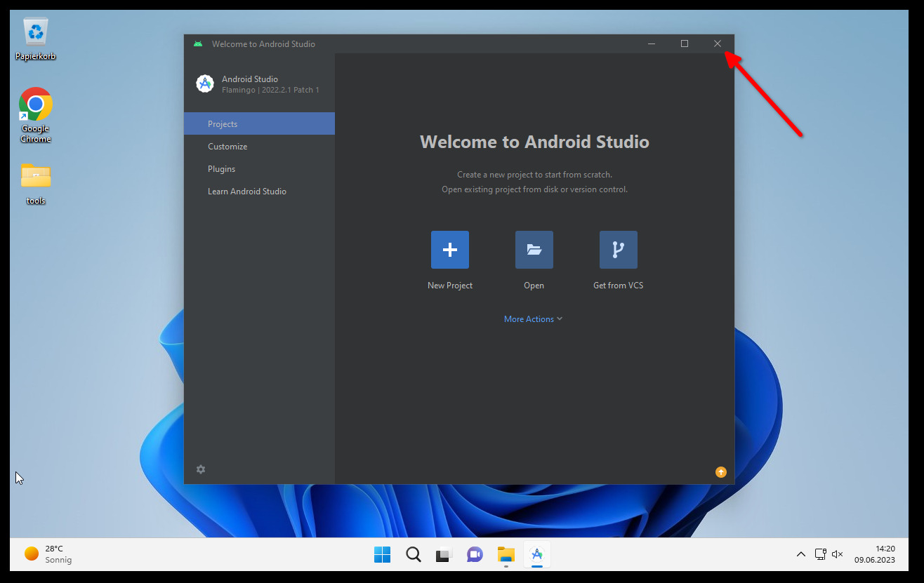
Task: Click the version text Flamingo 2022.2.1 Patch 1
Action: click(270, 90)
